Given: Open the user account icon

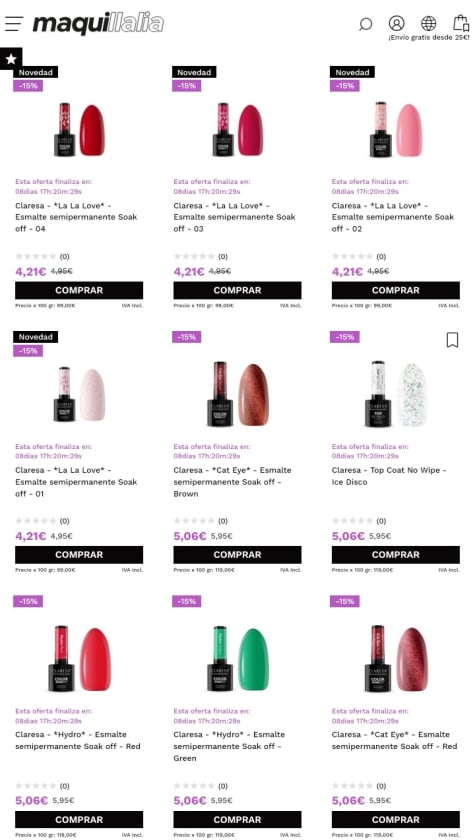Looking at the screenshot, I should pyautogui.click(x=396, y=24).
